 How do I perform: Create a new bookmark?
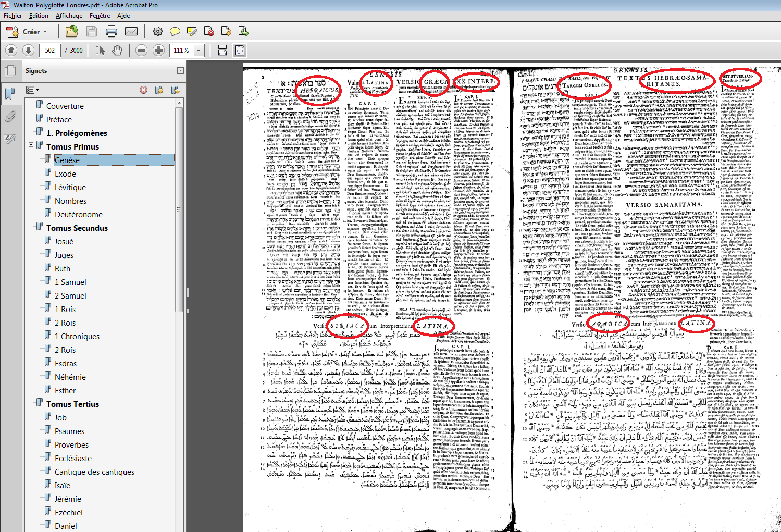pyautogui.click(x=159, y=90)
